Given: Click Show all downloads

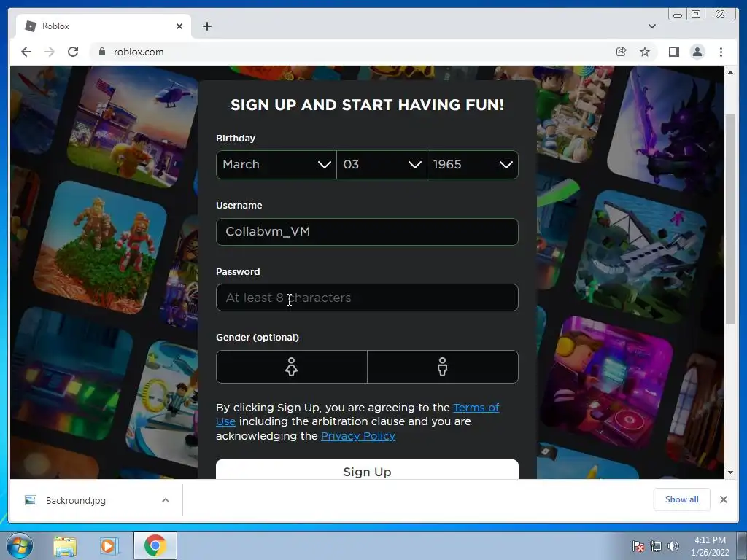Looking at the screenshot, I should (682, 499).
